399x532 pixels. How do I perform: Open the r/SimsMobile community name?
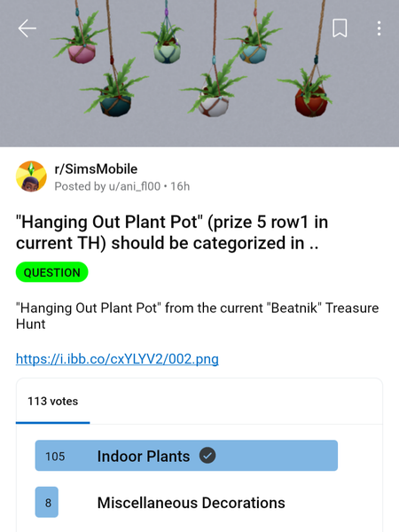[x=96, y=168]
